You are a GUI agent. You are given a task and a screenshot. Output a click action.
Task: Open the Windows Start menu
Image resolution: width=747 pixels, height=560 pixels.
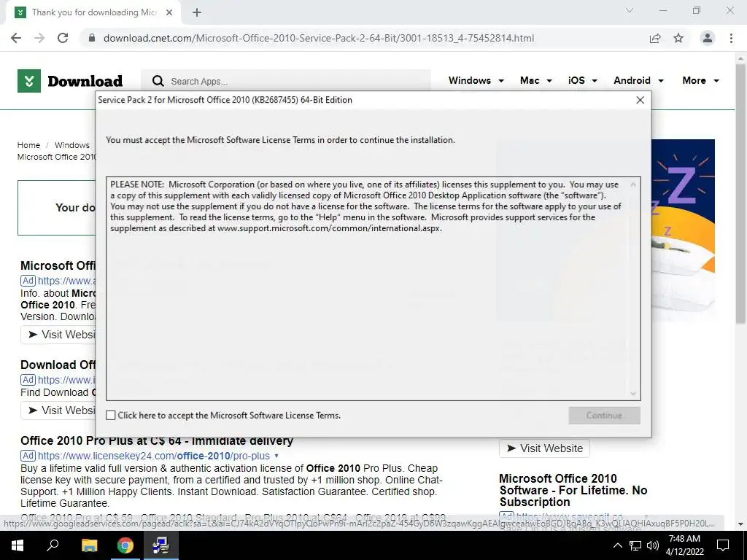[x=17, y=545]
